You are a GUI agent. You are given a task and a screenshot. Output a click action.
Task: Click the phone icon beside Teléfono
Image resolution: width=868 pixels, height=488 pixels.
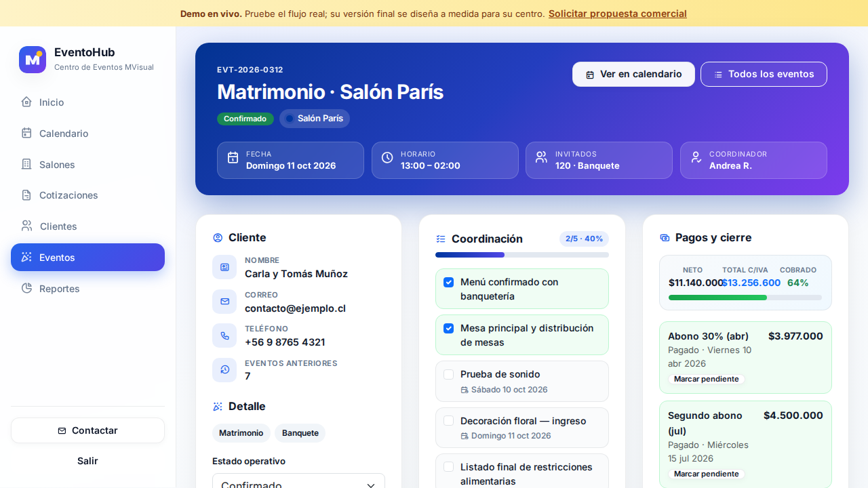[224, 335]
